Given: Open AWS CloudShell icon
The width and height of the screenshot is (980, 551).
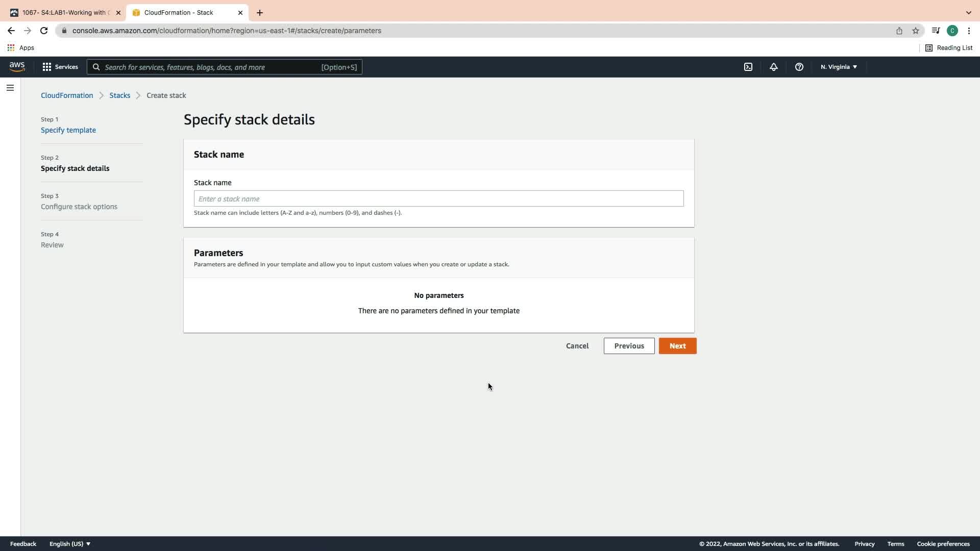Looking at the screenshot, I should (x=748, y=67).
